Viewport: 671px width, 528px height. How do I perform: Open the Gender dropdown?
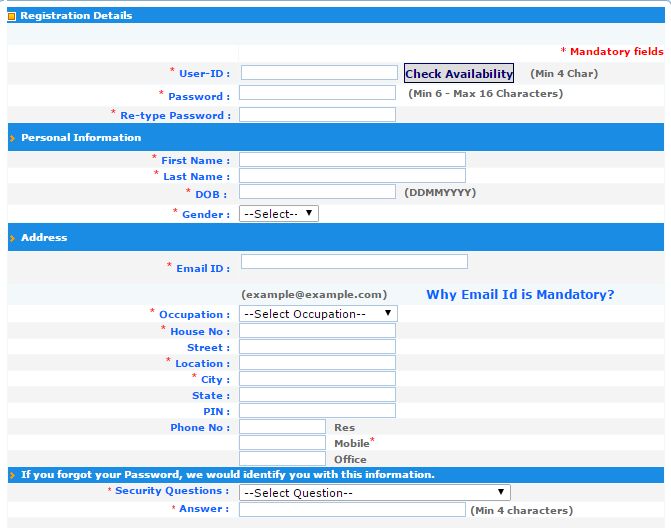click(279, 214)
